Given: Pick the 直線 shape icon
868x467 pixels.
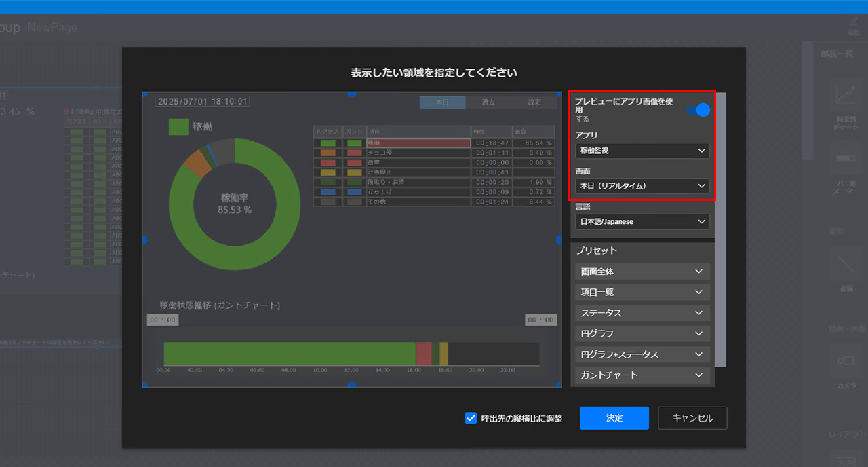Looking at the screenshot, I should click(x=846, y=263).
